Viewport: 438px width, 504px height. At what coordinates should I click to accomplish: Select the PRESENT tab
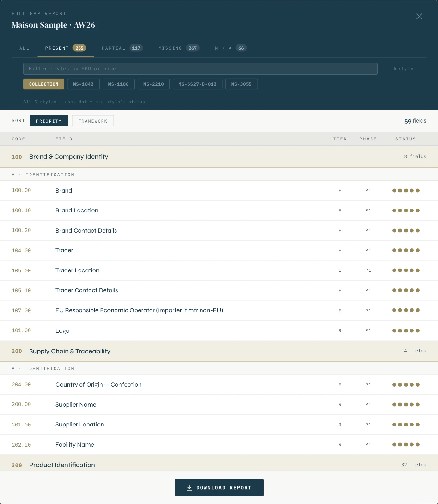[66, 48]
